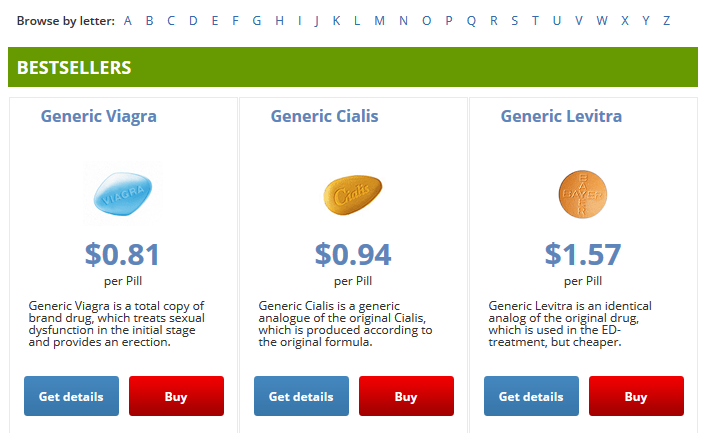Open the Generic Cialis title link
The height and width of the screenshot is (433, 704).
325,116
